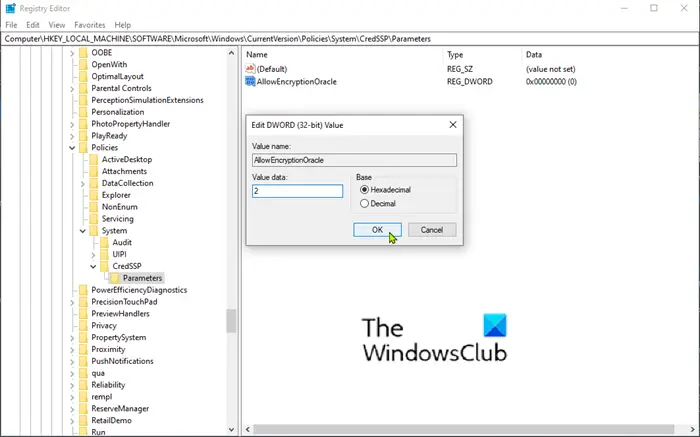Expand the OOBE registry key
Viewport: 700px width, 437px height.
(x=72, y=53)
